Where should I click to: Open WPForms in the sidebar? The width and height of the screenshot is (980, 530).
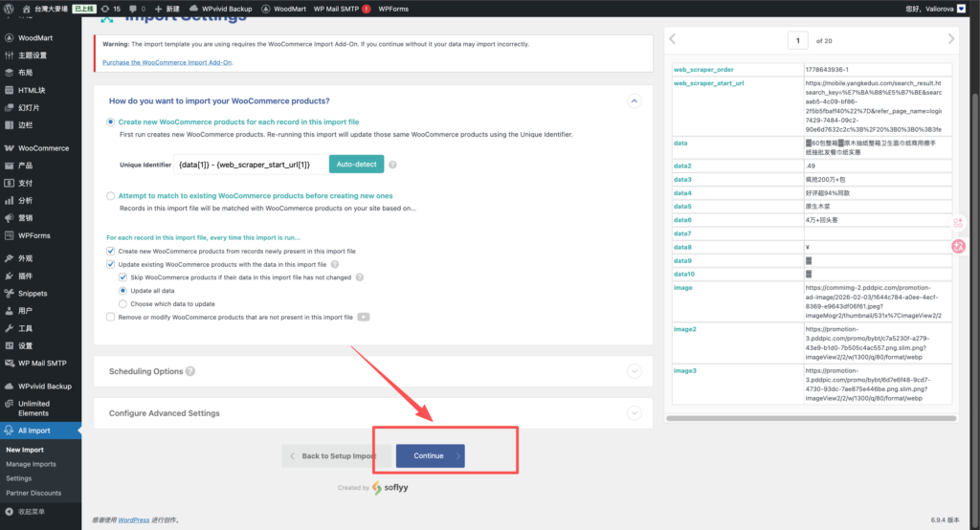33,235
